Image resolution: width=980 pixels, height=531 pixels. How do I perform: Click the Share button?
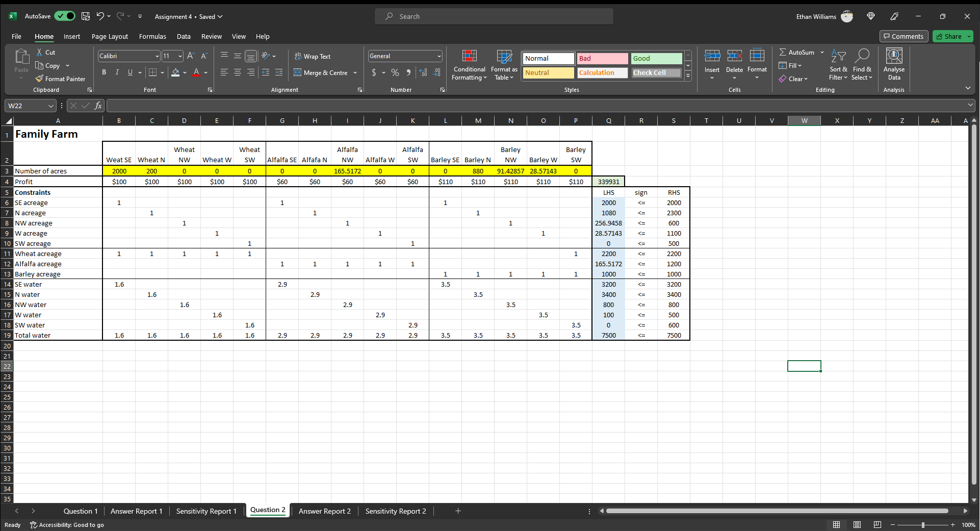coord(952,36)
